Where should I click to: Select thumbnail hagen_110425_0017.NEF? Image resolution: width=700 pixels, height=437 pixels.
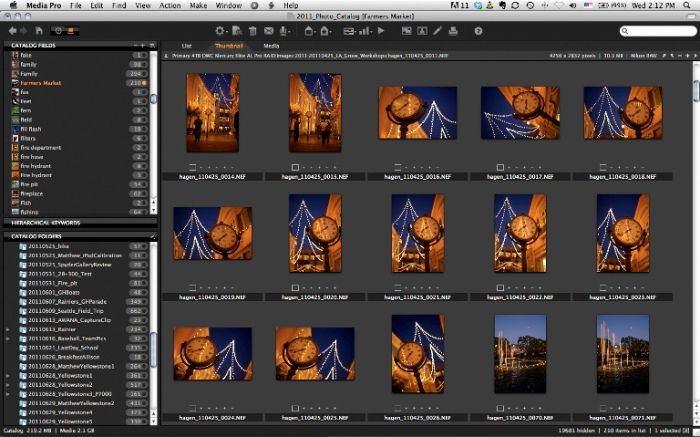click(520, 112)
